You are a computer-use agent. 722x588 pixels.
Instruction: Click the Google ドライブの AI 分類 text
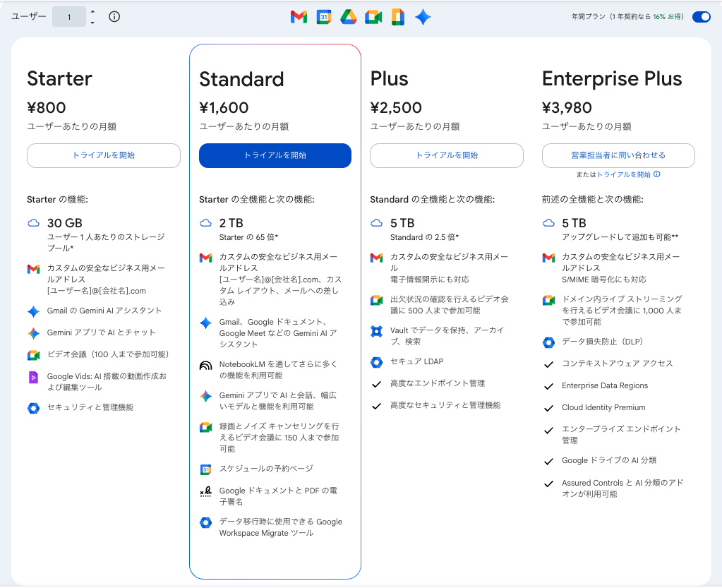[x=609, y=460]
